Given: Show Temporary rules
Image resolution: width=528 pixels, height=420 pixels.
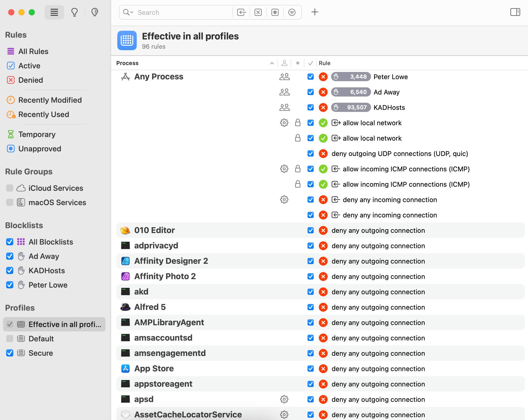Looking at the screenshot, I should [37, 134].
